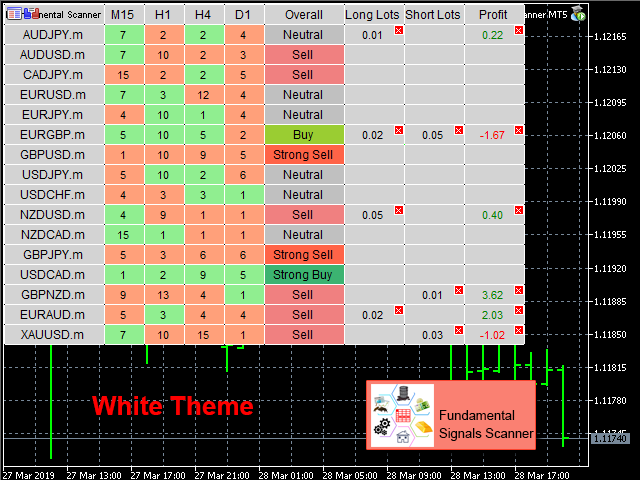This screenshot has height=480, width=640.
Task: Click EURGBP.m profit value -1.67
Action: click(x=492, y=135)
